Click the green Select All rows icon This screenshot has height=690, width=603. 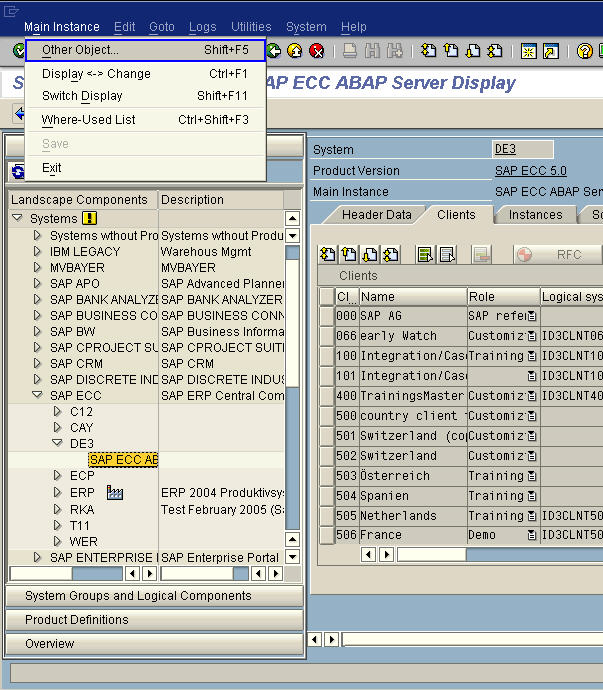[x=425, y=254]
